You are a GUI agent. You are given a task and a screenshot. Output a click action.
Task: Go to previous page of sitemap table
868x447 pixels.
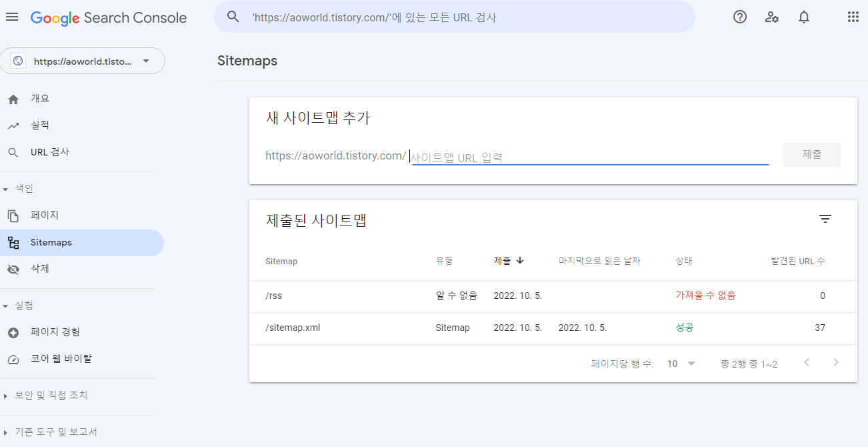807,363
